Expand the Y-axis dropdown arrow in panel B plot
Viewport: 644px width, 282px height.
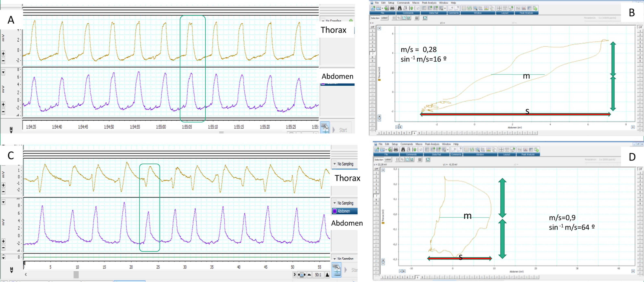(x=379, y=28)
